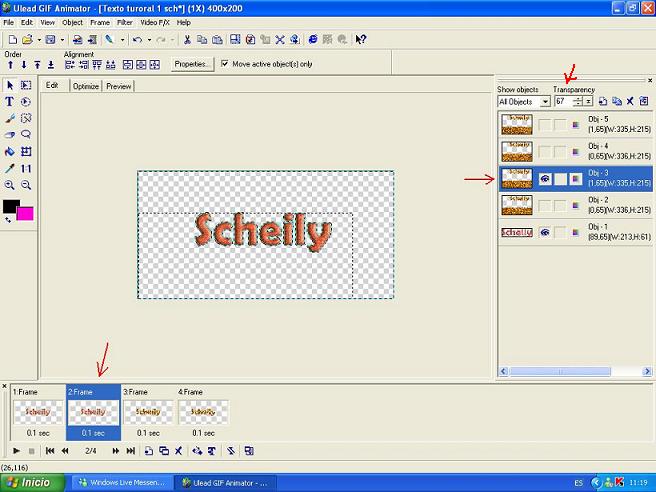Select the Pick tool arrow
The image size is (656, 492).
click(10, 85)
